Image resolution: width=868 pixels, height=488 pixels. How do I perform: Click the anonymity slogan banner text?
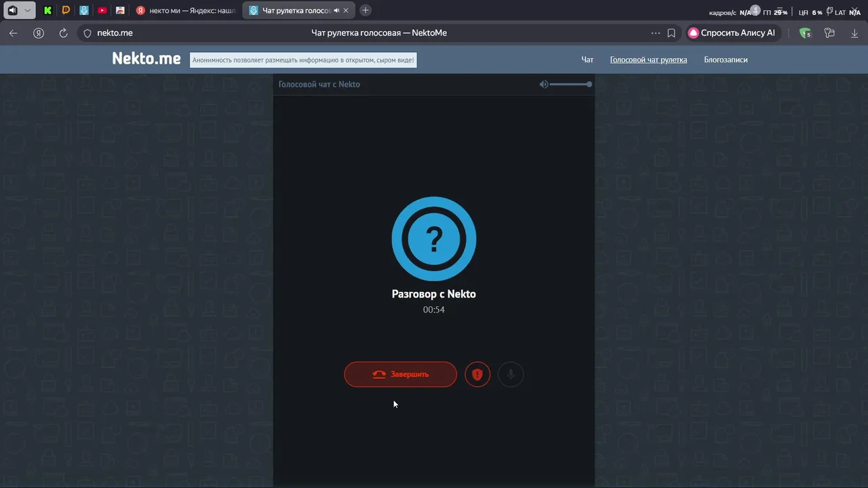click(x=302, y=60)
